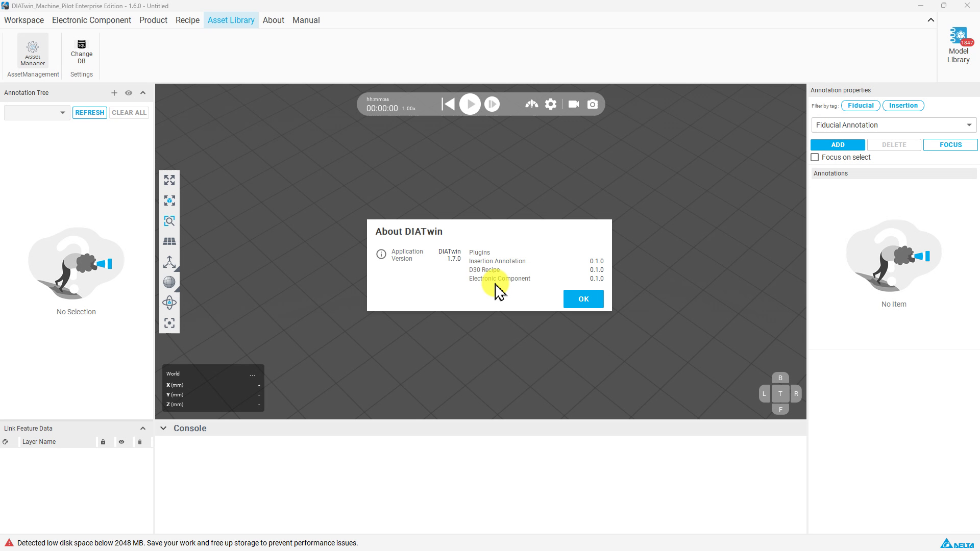Open the Manual menu

pyautogui.click(x=306, y=20)
